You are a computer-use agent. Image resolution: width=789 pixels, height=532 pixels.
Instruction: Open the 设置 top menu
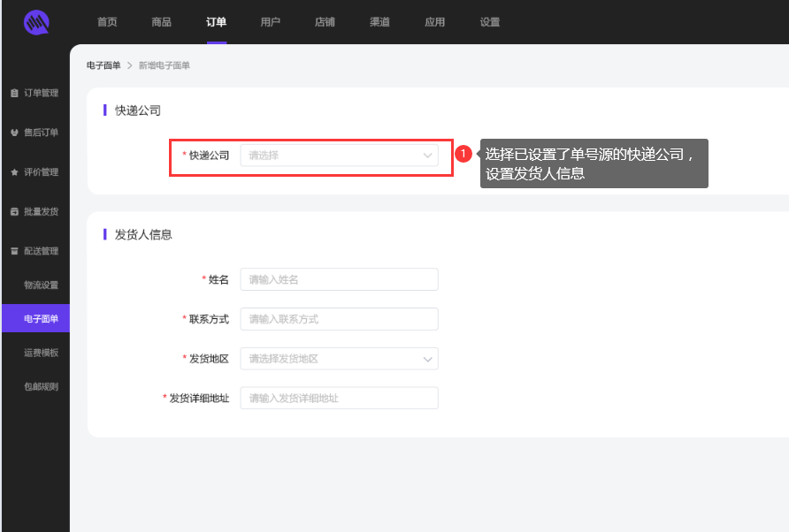coord(490,22)
